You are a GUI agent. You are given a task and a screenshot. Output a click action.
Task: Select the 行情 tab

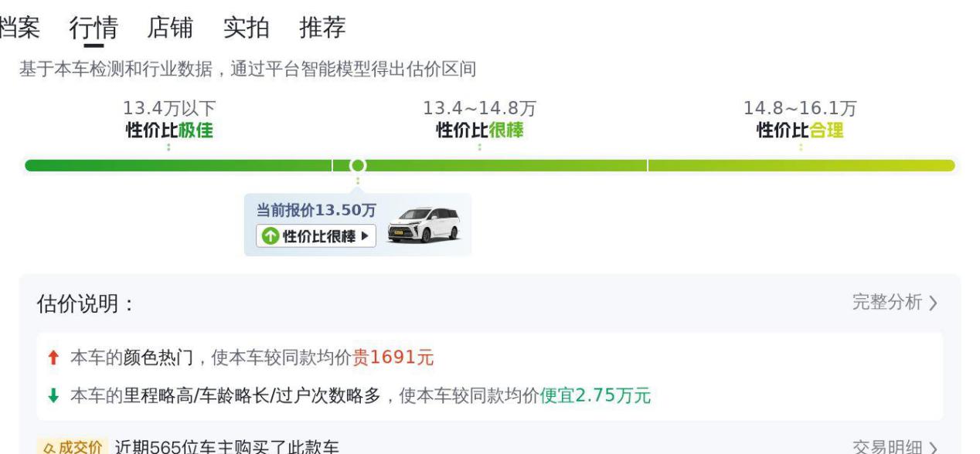pyautogui.click(x=94, y=28)
